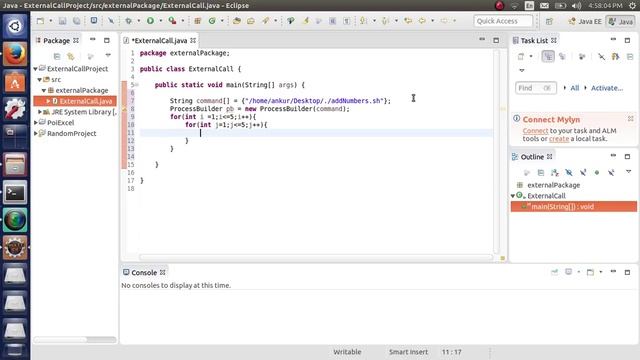
Task: Click the New Java Package icon
Action: pos(198,21)
